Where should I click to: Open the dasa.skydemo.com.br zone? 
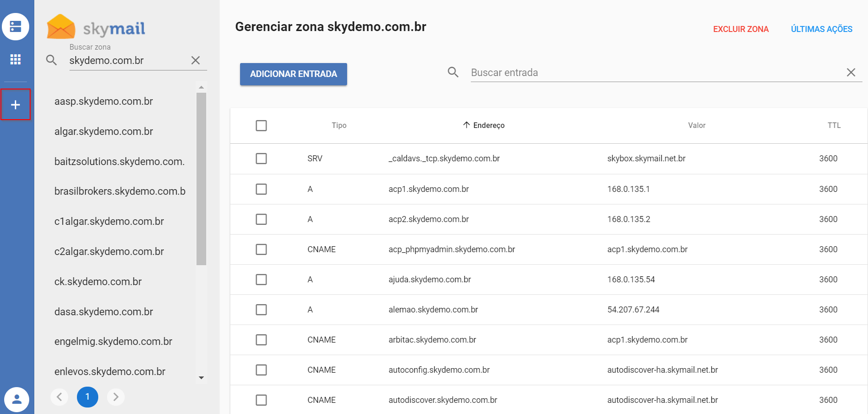pyautogui.click(x=104, y=312)
